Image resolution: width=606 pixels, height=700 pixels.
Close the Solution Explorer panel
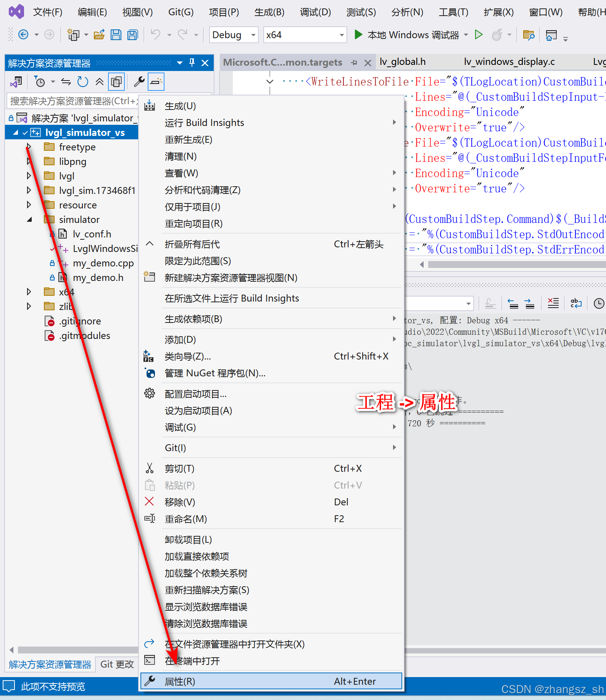pyautogui.click(x=205, y=63)
